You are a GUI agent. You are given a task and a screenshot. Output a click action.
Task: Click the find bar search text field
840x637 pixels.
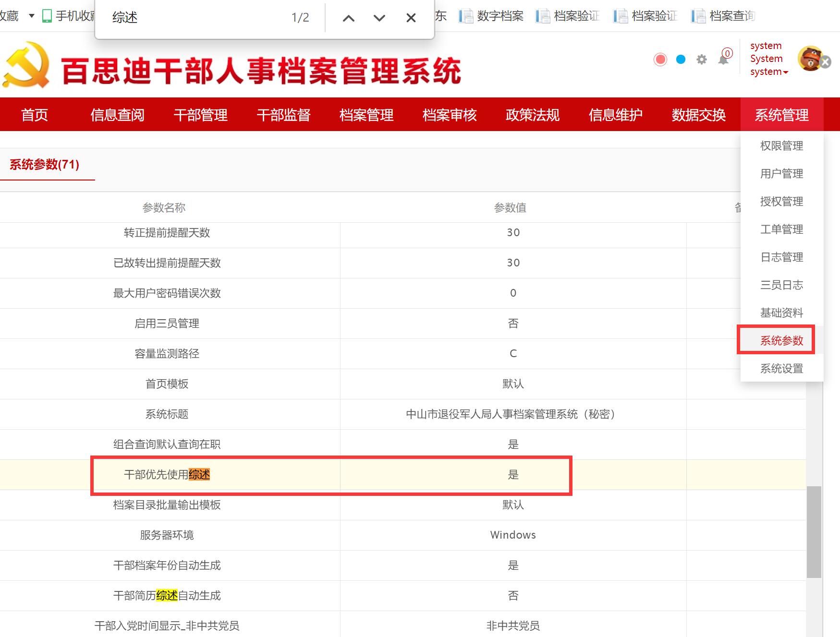click(x=192, y=18)
